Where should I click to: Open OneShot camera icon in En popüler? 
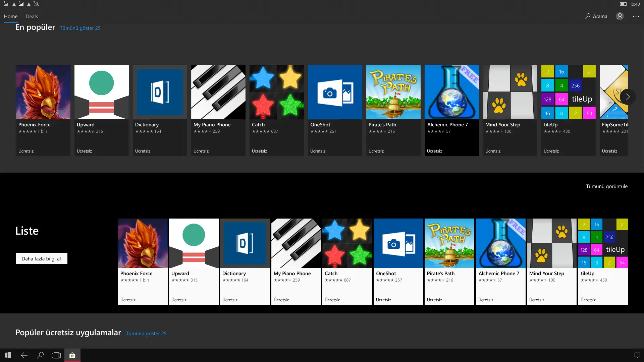tap(335, 92)
